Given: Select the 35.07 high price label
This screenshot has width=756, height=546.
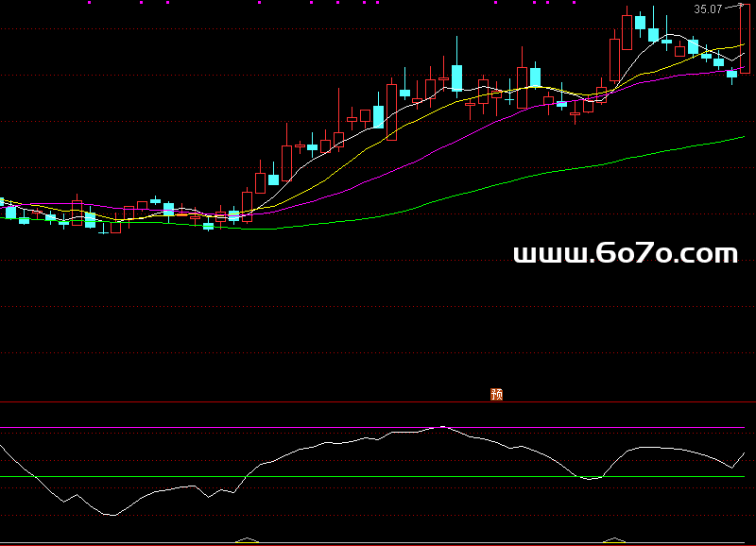Looking at the screenshot, I should [708, 9].
